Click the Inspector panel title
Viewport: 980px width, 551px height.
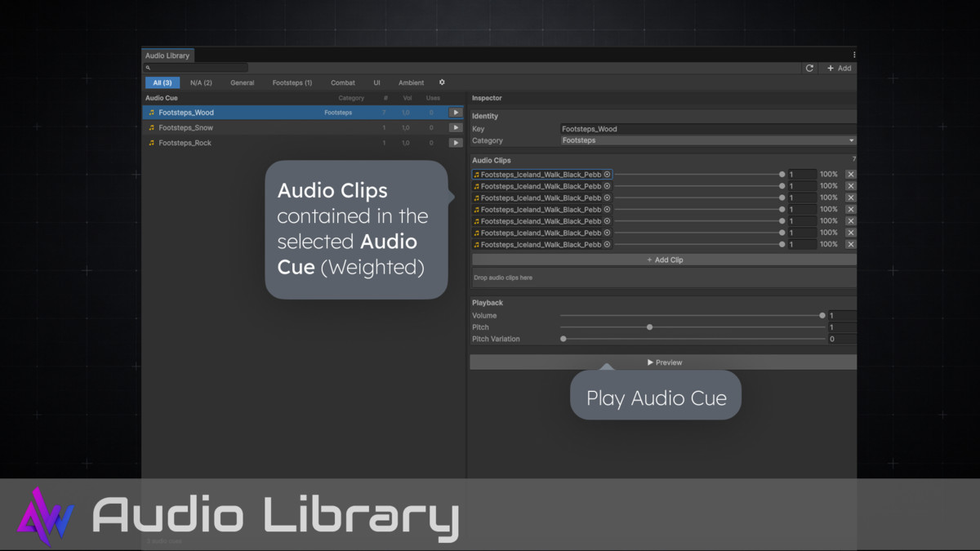coord(487,98)
